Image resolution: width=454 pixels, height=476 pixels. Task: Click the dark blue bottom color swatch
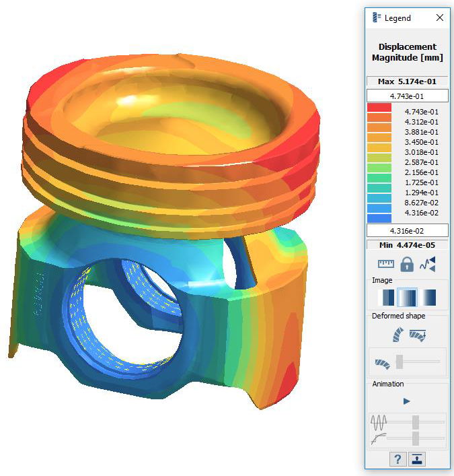pyautogui.click(x=379, y=217)
